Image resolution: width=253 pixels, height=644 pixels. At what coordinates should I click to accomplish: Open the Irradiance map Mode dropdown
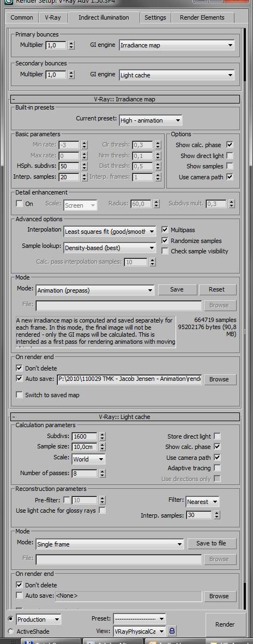[x=95, y=290]
